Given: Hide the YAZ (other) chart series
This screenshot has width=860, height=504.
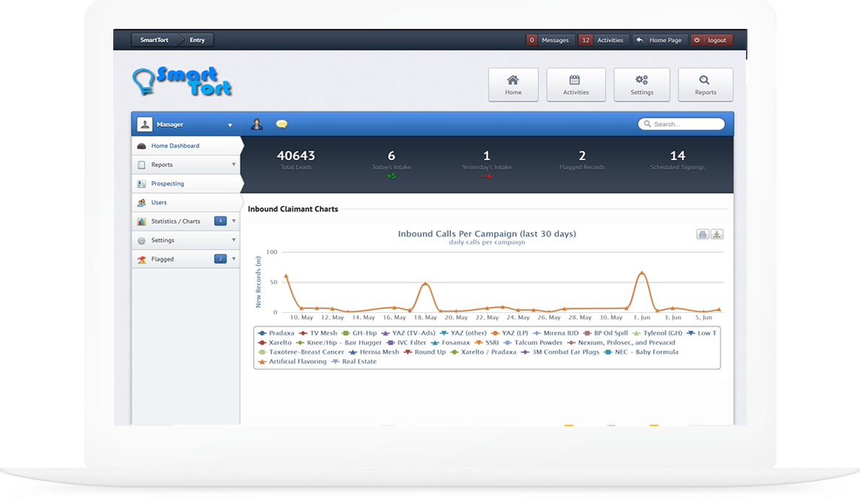Looking at the screenshot, I should (x=463, y=333).
